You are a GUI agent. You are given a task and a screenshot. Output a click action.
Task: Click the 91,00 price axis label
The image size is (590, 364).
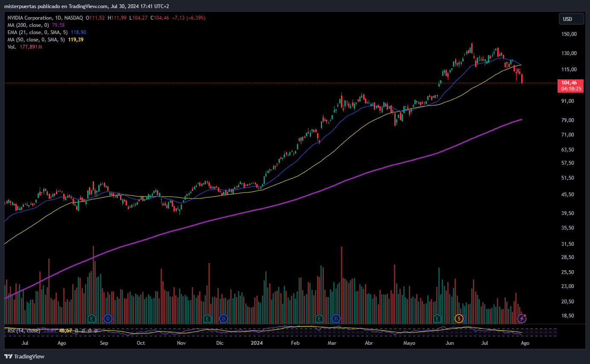point(567,101)
